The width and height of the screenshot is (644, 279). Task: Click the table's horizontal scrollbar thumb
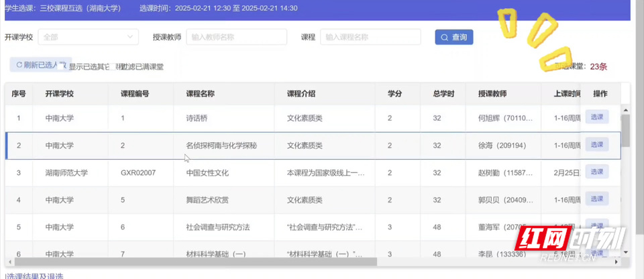[x=195, y=262]
